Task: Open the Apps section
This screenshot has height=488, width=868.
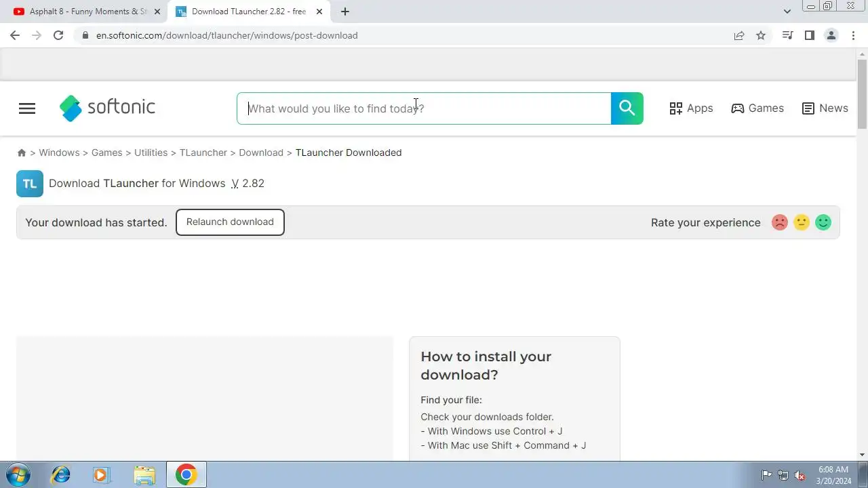Action: tap(691, 108)
